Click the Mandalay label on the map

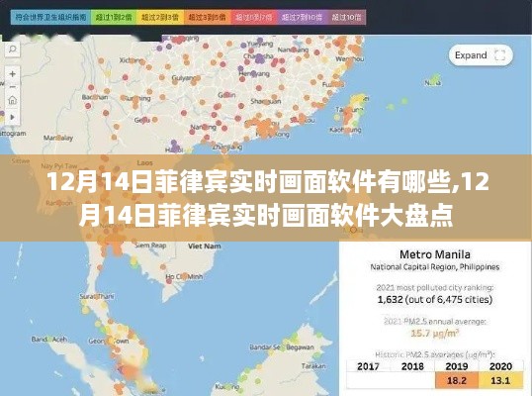58,138
